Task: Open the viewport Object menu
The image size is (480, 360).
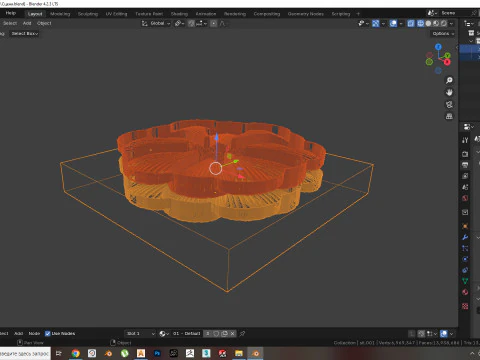Action: pyautogui.click(x=44, y=23)
